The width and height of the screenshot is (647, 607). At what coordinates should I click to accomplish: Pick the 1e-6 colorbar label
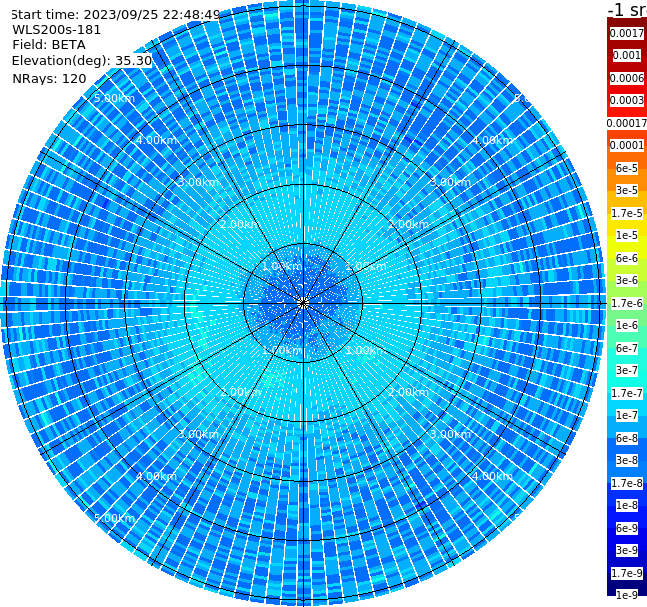[x=627, y=325]
